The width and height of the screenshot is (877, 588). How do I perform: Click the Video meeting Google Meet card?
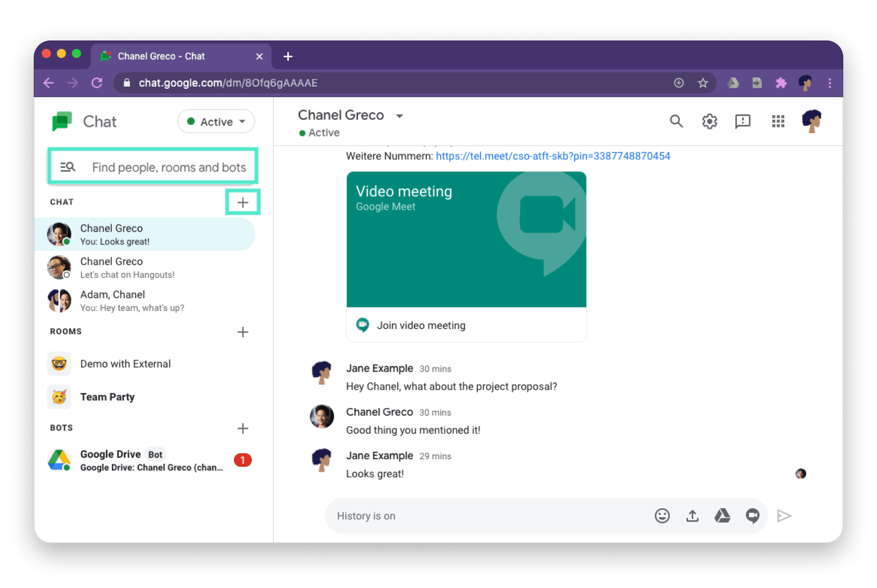pyautogui.click(x=467, y=239)
